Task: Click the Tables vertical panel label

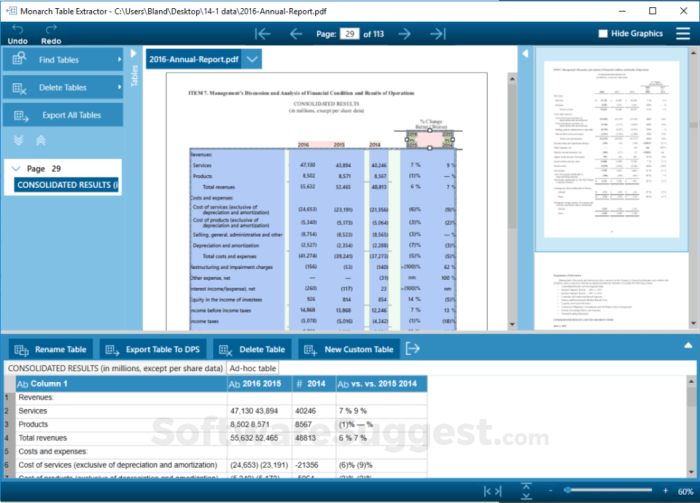Action: point(134,75)
